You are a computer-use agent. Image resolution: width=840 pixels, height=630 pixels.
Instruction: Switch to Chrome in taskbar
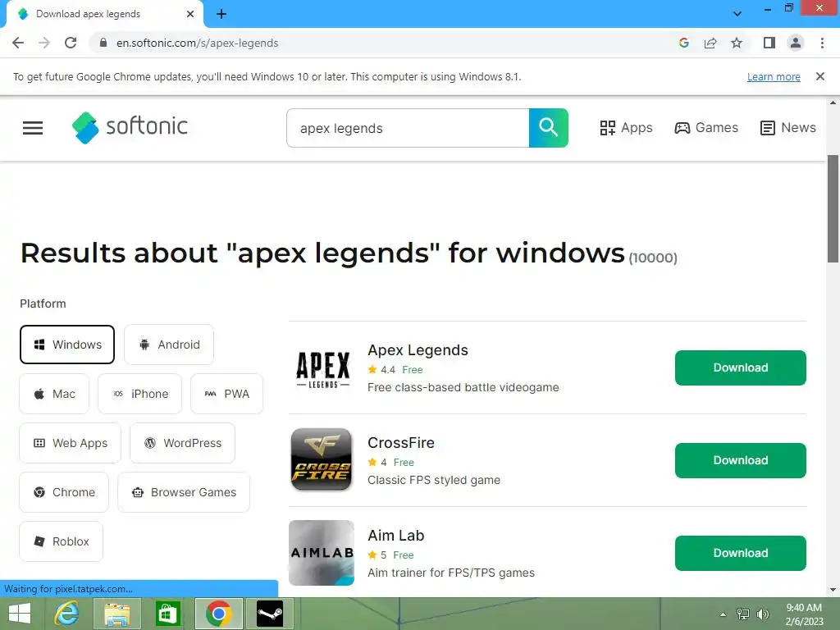(x=218, y=614)
